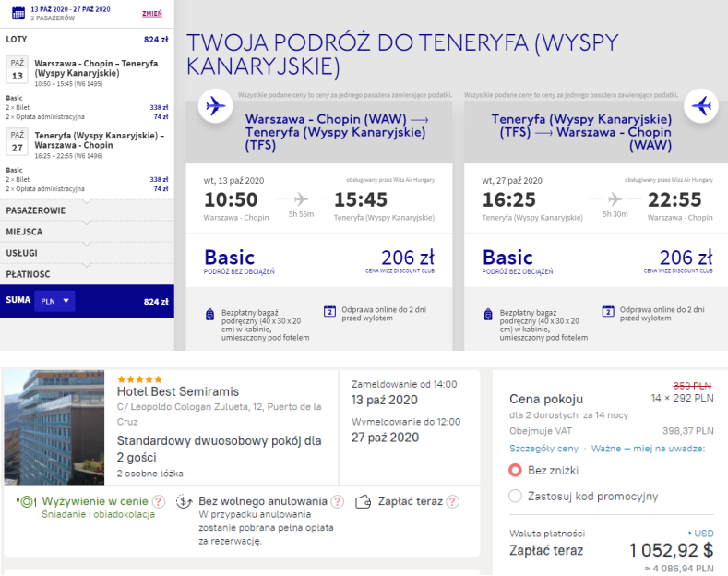Click the crossed-out 359 PLN price
This screenshot has width=728, height=576.
[692, 386]
